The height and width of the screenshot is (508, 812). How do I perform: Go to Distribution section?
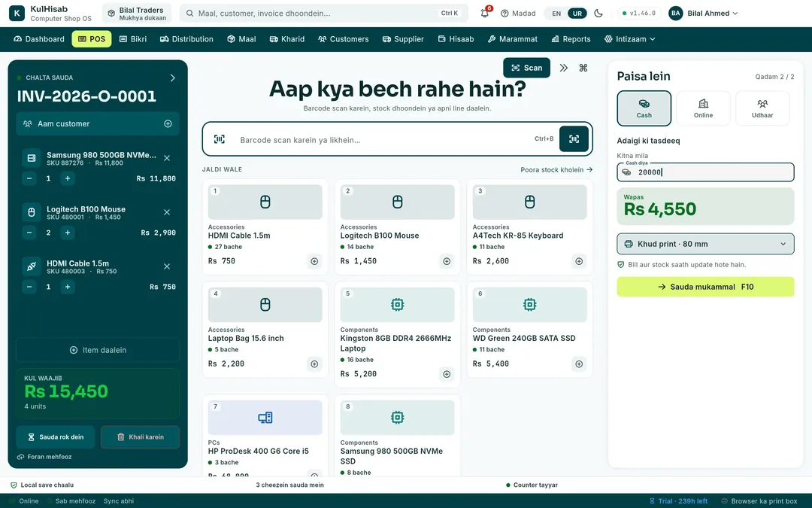click(186, 39)
